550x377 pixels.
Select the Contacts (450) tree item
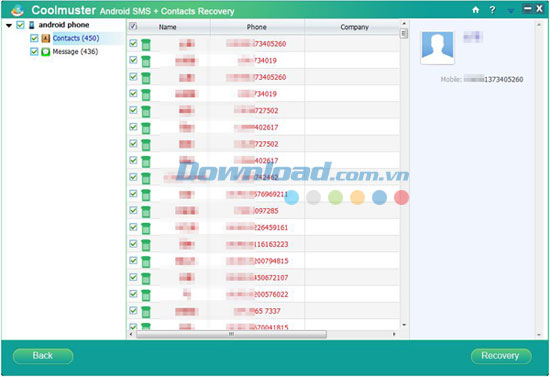(x=76, y=38)
